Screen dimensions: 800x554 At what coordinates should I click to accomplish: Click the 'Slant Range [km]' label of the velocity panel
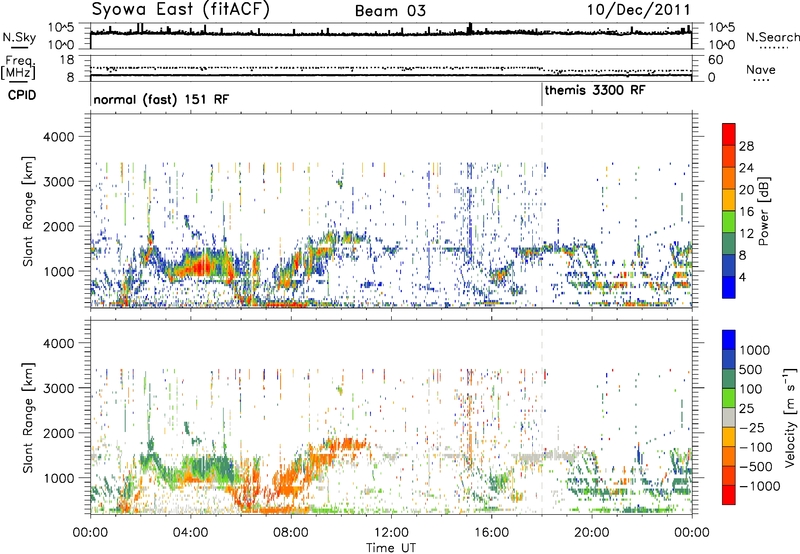[28, 418]
